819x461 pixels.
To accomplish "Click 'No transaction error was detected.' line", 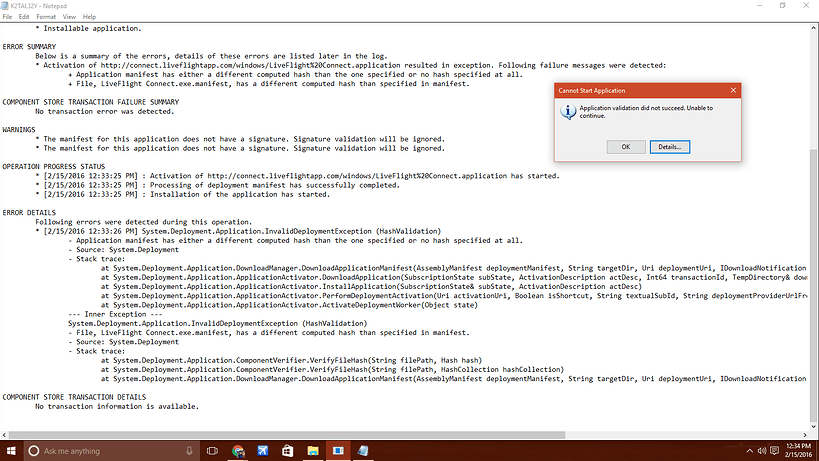I will pyautogui.click(x=104, y=111).
